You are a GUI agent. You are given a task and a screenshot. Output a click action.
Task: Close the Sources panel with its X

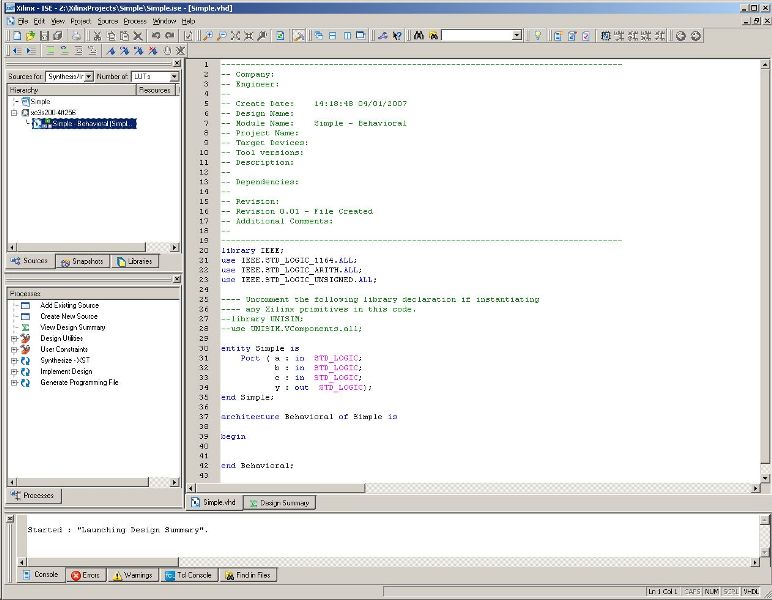(x=177, y=63)
